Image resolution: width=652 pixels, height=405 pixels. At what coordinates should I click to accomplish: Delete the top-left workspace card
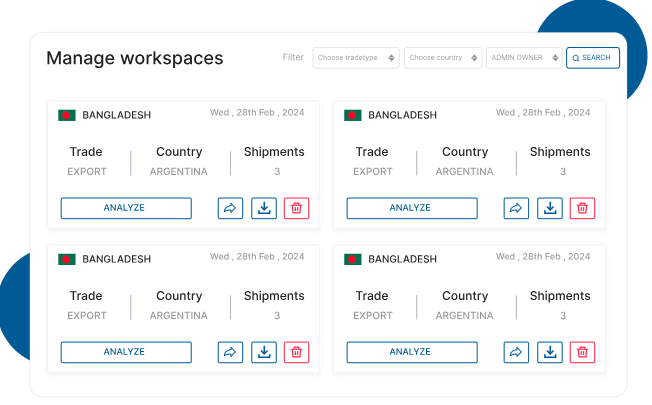coord(296,208)
